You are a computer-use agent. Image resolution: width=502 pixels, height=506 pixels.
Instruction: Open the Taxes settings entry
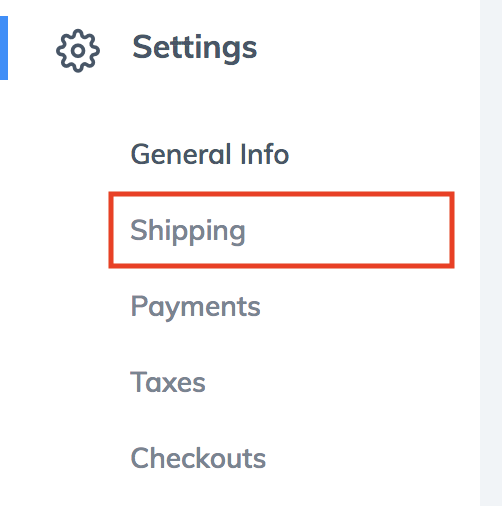[x=168, y=382]
